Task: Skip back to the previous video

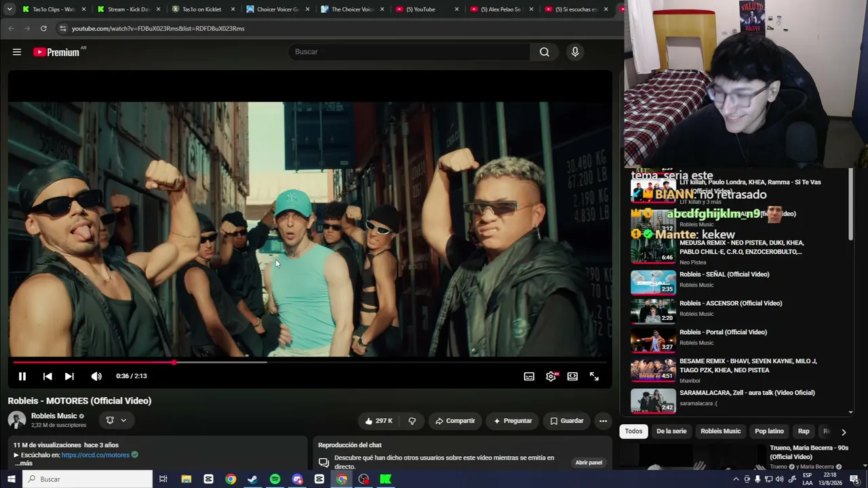Action: click(47, 376)
